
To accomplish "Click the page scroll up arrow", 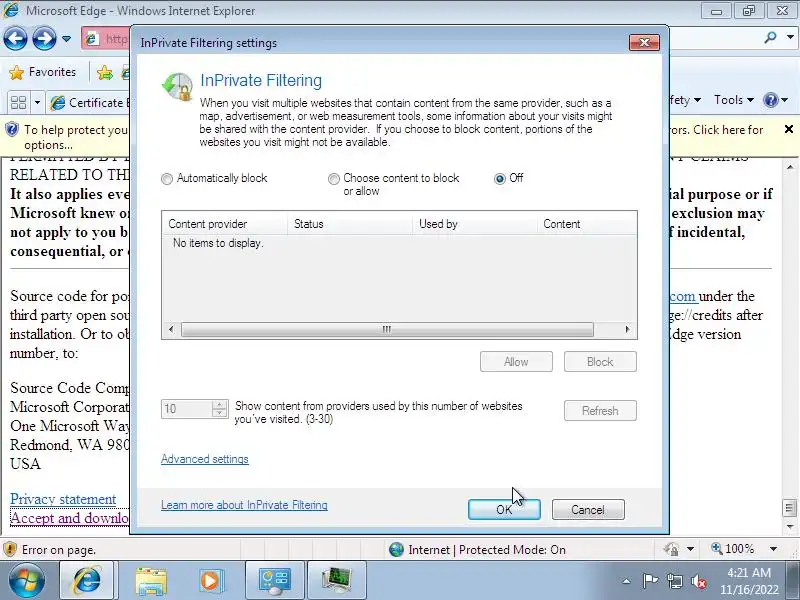I will [x=790, y=167].
